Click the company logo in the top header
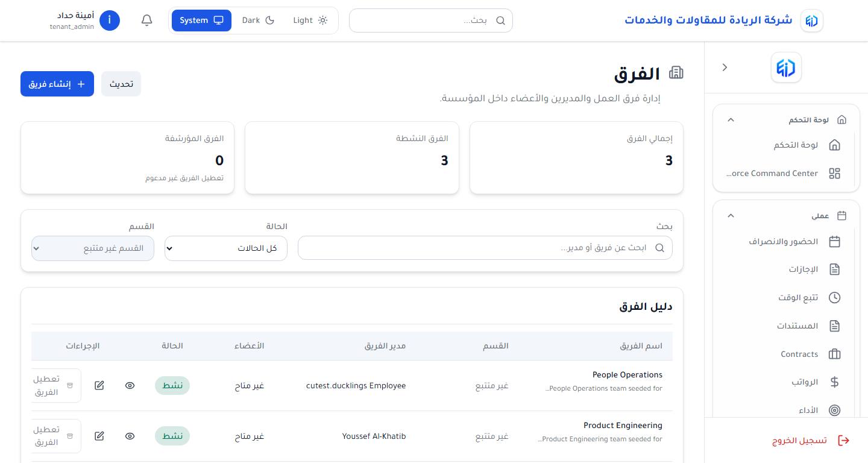The image size is (868, 463). [x=812, y=20]
